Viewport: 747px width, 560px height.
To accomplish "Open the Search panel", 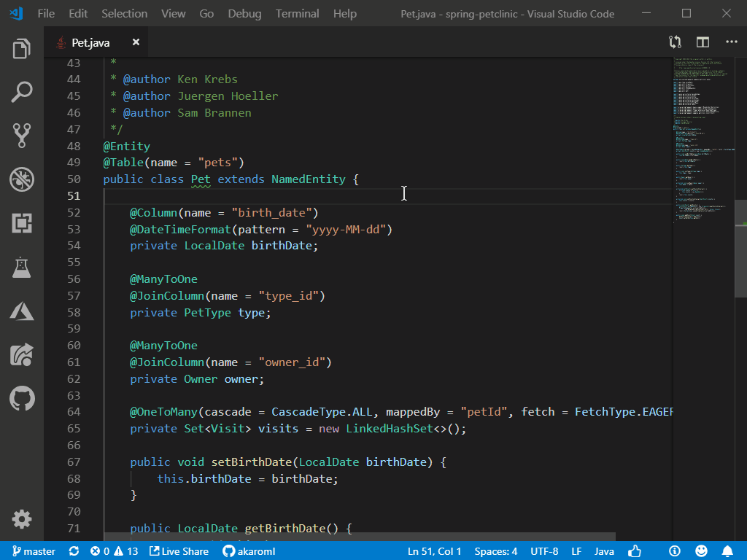I will (22, 92).
